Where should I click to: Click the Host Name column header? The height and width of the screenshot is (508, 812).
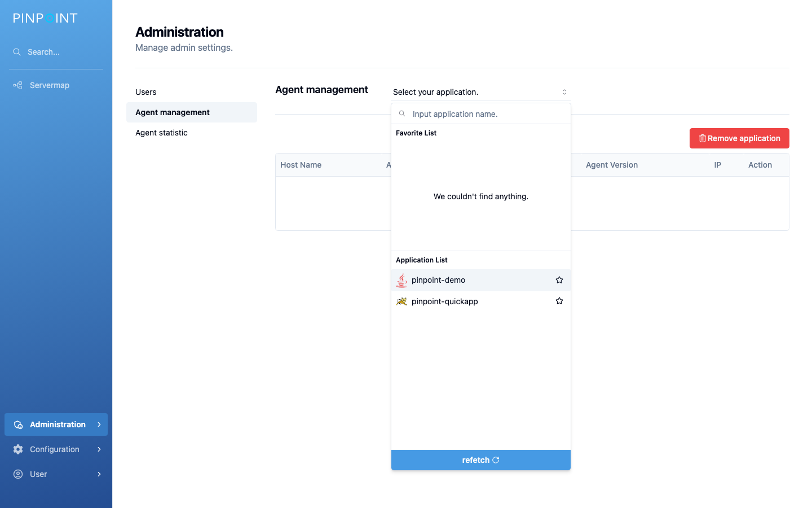[301, 165]
